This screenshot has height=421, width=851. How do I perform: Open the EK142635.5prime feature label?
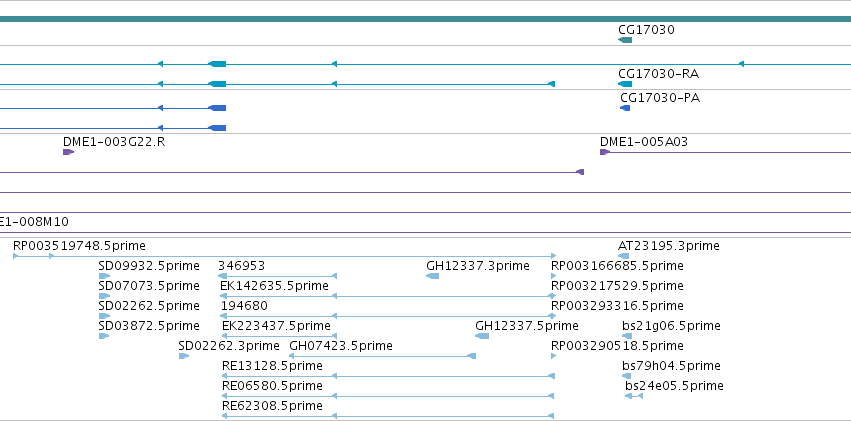274,286
